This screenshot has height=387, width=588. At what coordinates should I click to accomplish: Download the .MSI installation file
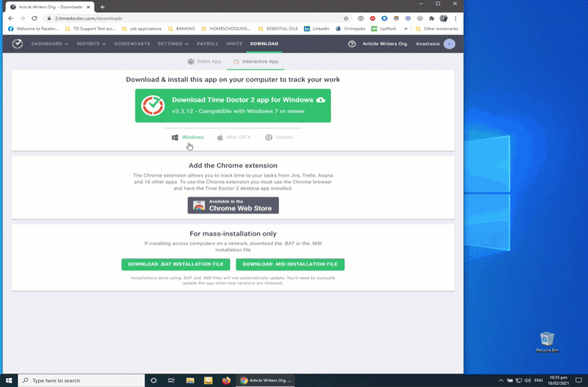point(290,264)
